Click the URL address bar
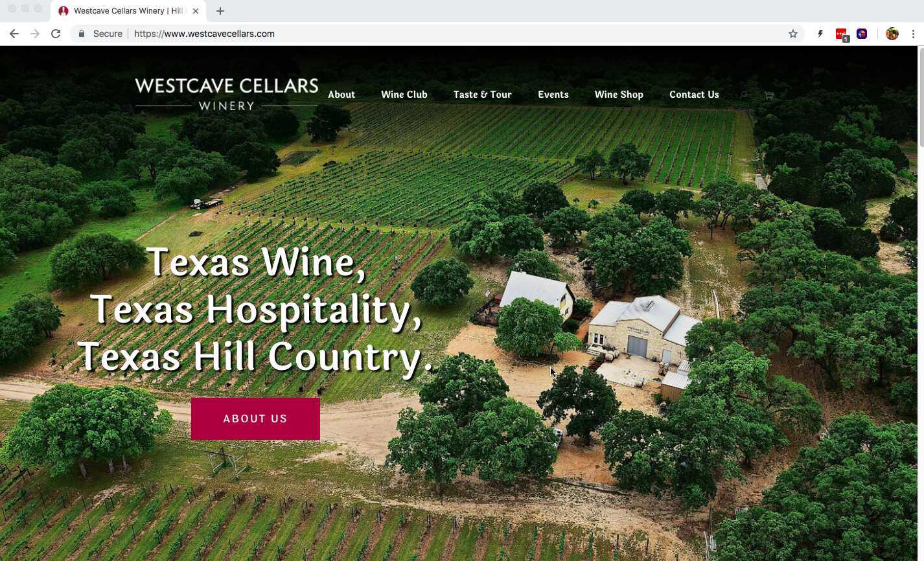Screen dimensions: 924x561 tap(454, 34)
